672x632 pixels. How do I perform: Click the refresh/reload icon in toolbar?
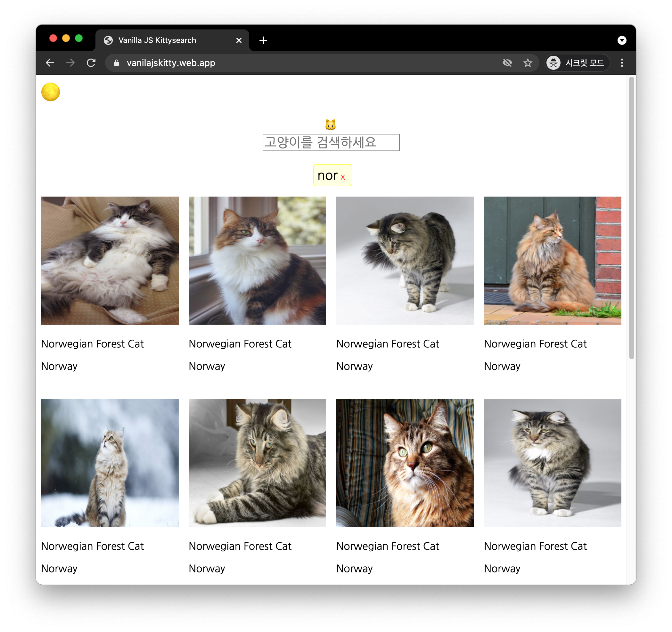click(x=92, y=63)
